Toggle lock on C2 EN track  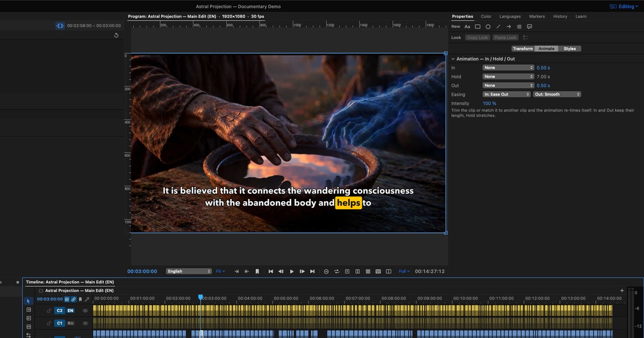tap(49, 311)
